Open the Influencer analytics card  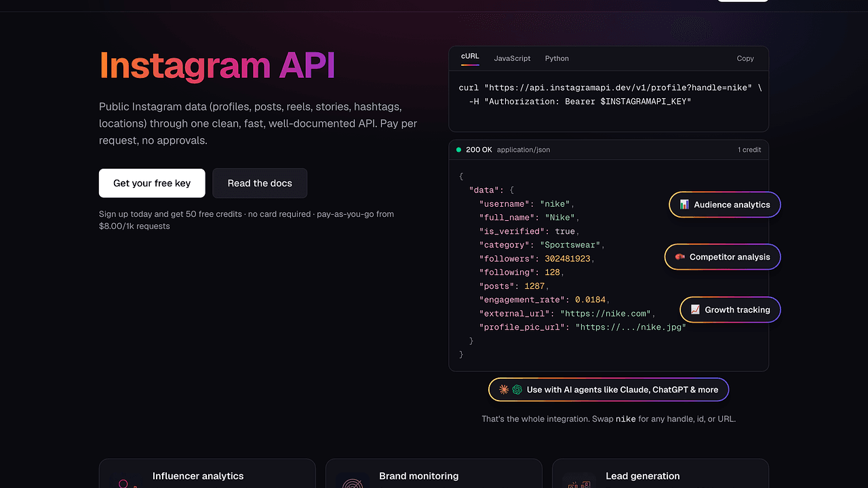pos(208,474)
